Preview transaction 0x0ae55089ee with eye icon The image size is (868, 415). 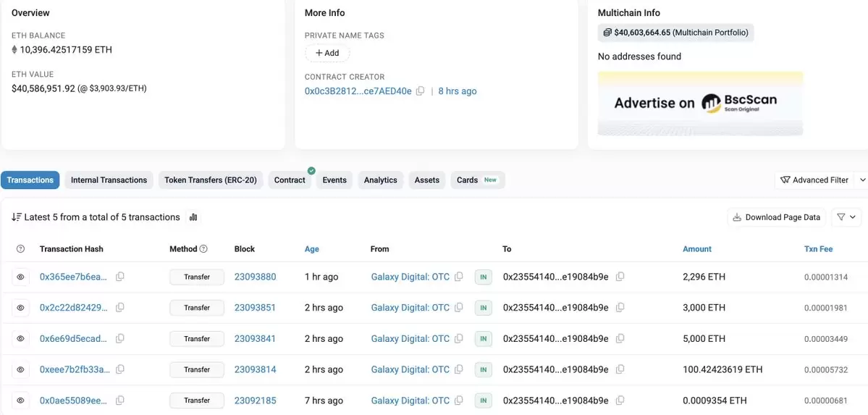(x=20, y=400)
